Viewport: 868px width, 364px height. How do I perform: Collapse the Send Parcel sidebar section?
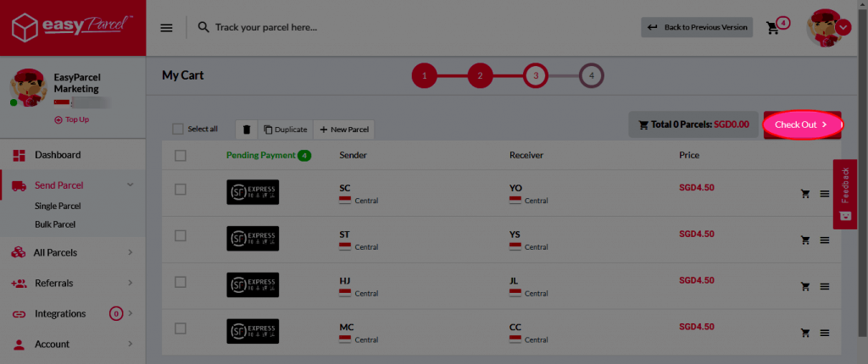pyautogui.click(x=131, y=185)
